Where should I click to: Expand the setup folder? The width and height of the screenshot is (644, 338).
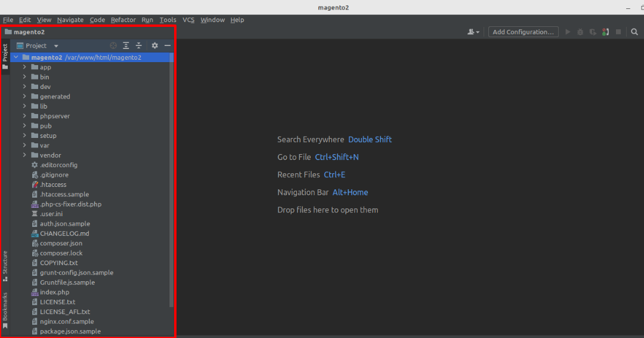[x=24, y=136]
